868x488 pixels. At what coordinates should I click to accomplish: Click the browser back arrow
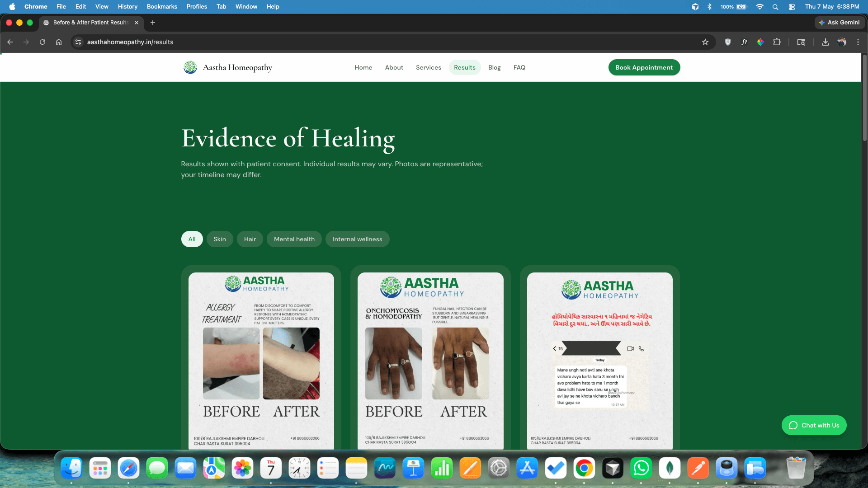click(x=10, y=42)
